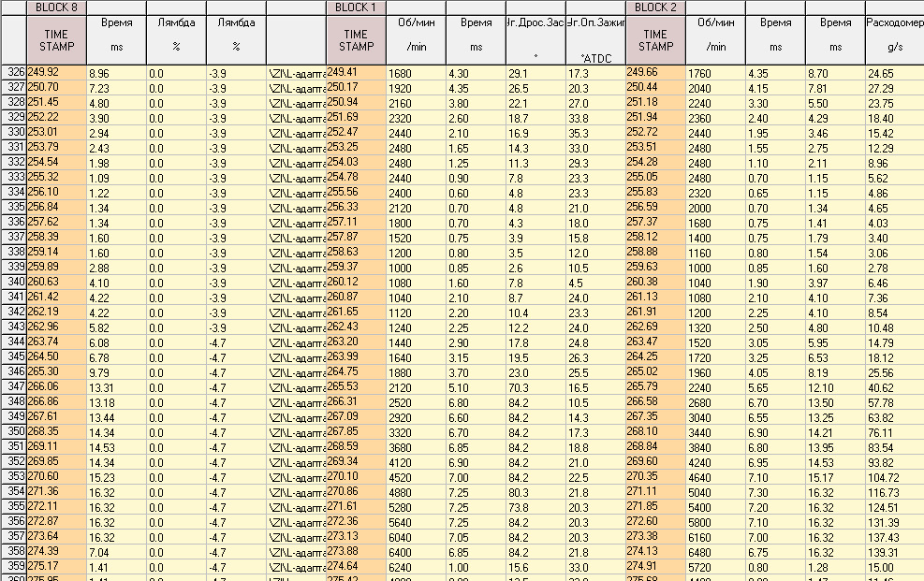Screen dimensions: 924x581
Task: Click the 'Уг.Оп.Зажиг °ATDC' column header
Action: click(595, 40)
